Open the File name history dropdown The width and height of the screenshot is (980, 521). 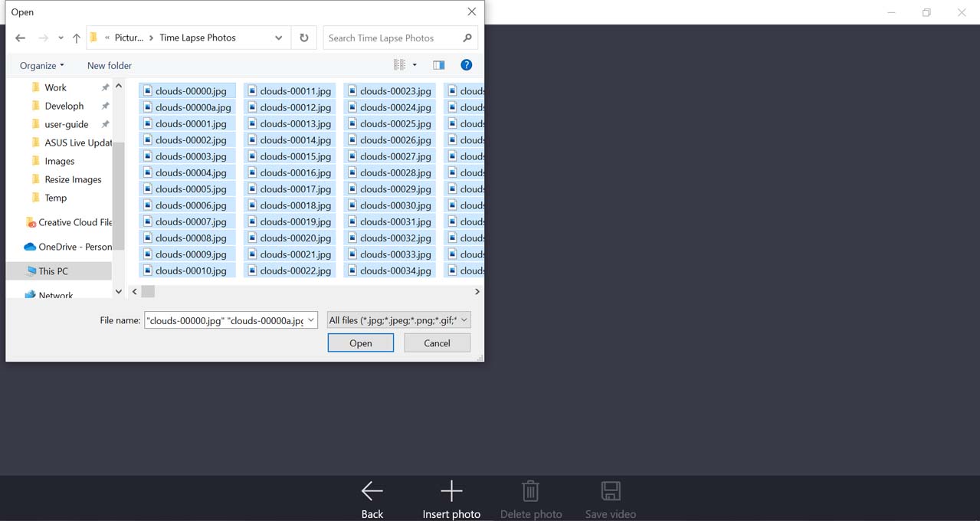311,320
